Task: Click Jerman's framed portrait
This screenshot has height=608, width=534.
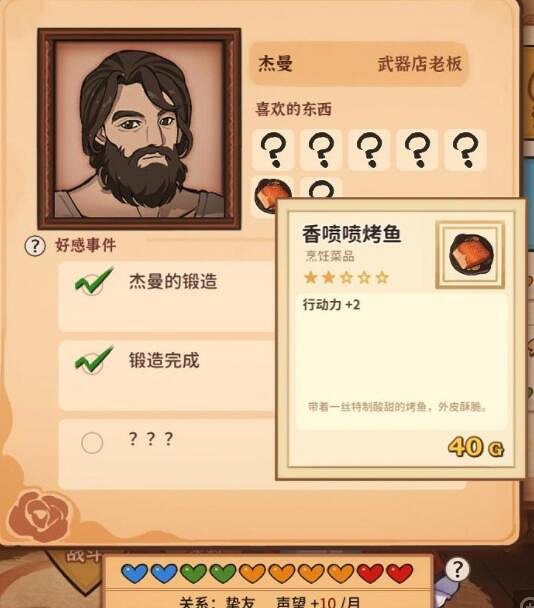Action: (x=139, y=129)
